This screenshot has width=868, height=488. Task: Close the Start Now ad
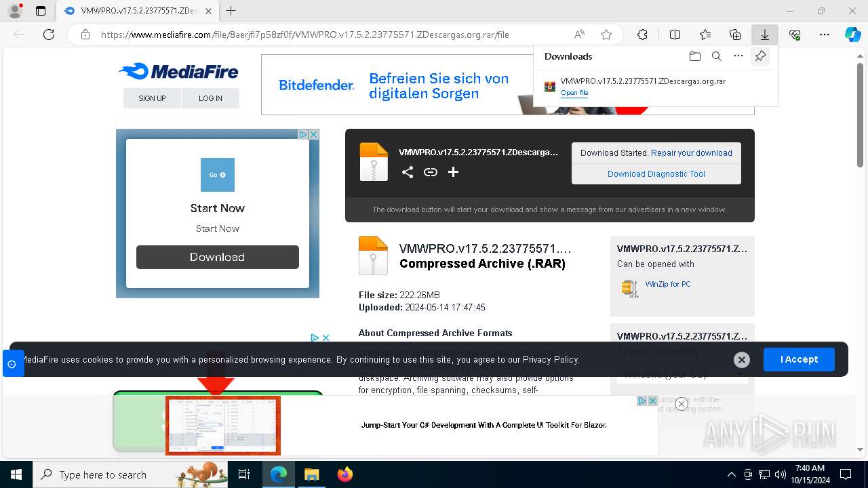coord(313,134)
